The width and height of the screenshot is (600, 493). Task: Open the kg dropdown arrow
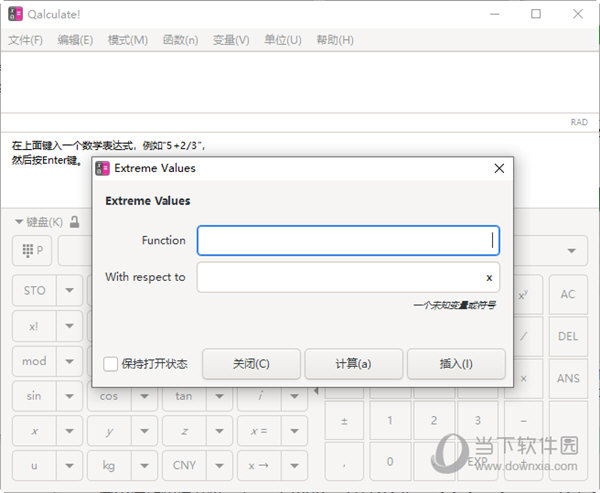pos(144,466)
